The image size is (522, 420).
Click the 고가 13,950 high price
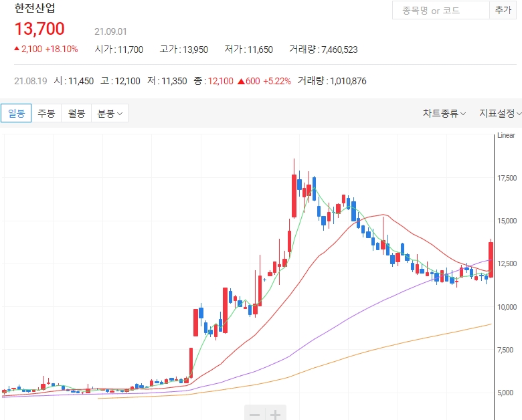184,49
